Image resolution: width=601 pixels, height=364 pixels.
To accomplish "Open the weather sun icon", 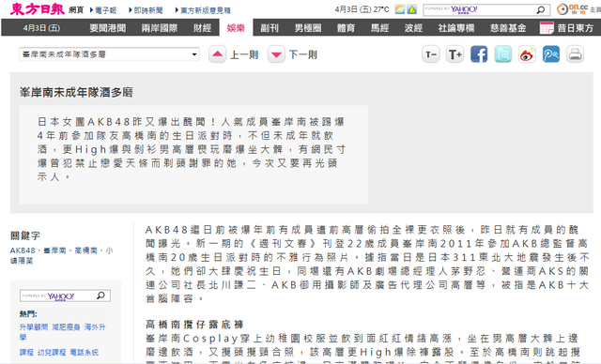I will [x=400, y=9].
